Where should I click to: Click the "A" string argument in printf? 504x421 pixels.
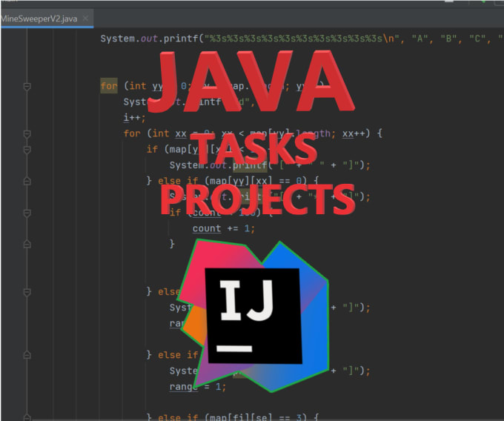coord(420,39)
